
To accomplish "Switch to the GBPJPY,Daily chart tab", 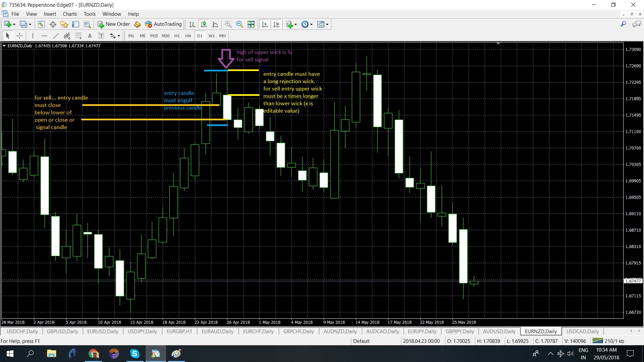I will click(x=459, y=331).
